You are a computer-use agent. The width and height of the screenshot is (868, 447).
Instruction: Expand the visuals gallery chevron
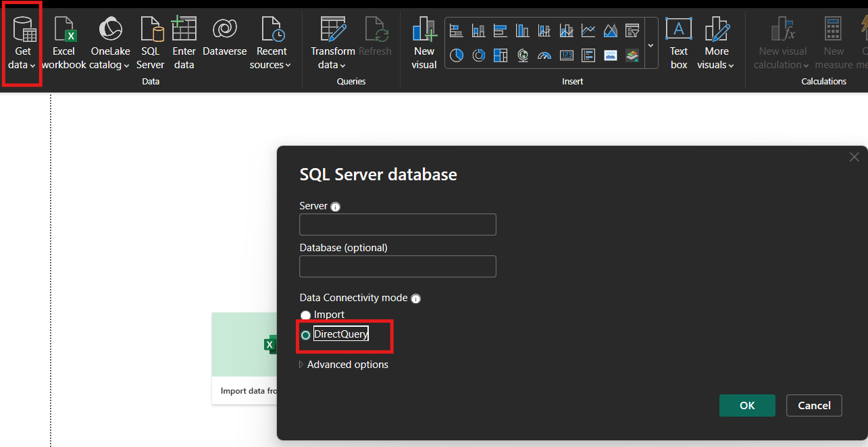point(650,45)
